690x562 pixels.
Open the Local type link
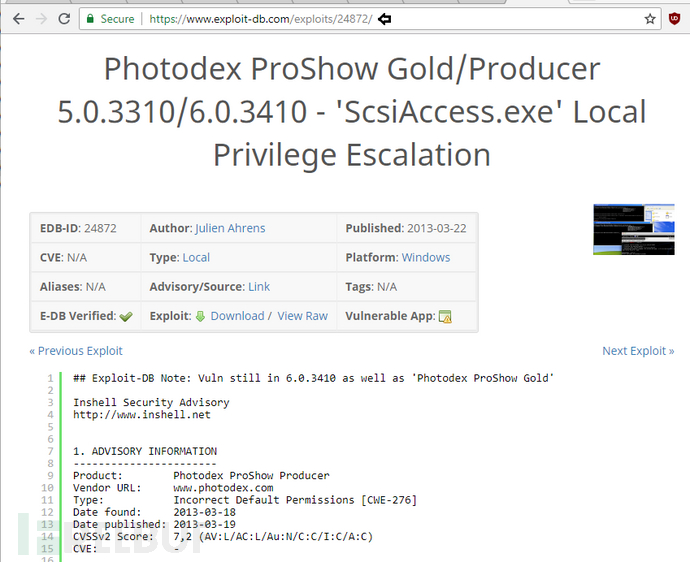tap(196, 257)
